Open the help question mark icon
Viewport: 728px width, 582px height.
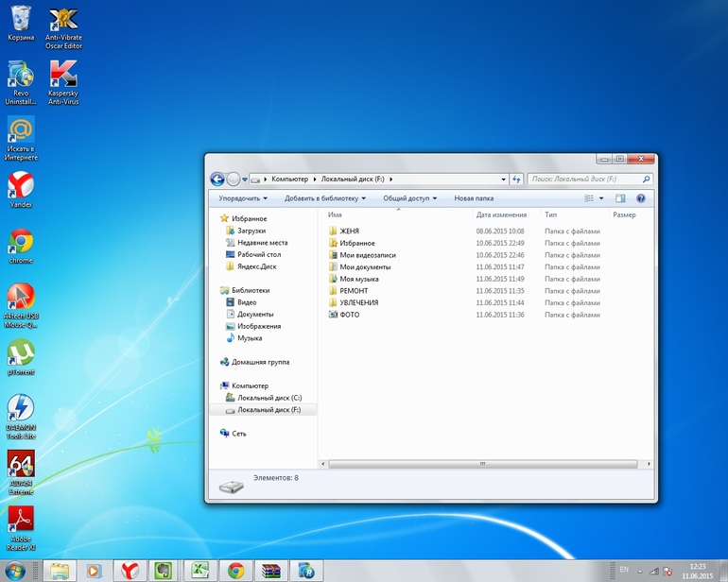tap(641, 198)
